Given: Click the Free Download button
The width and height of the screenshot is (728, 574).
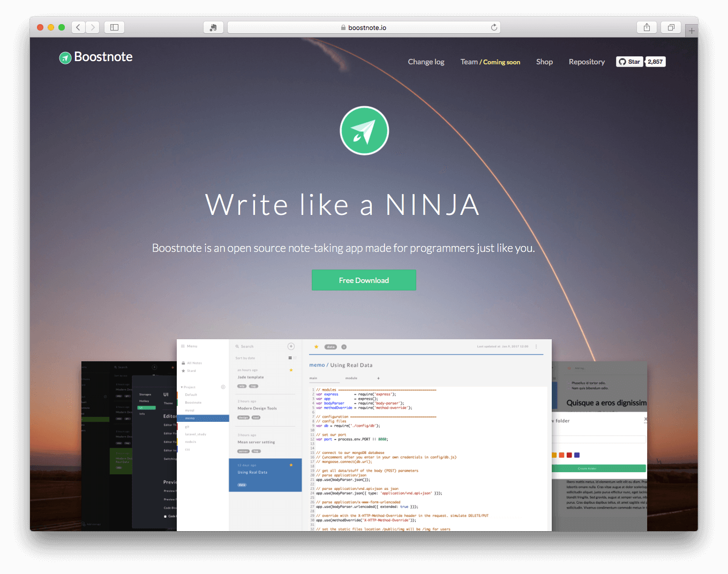Looking at the screenshot, I should click(x=364, y=280).
